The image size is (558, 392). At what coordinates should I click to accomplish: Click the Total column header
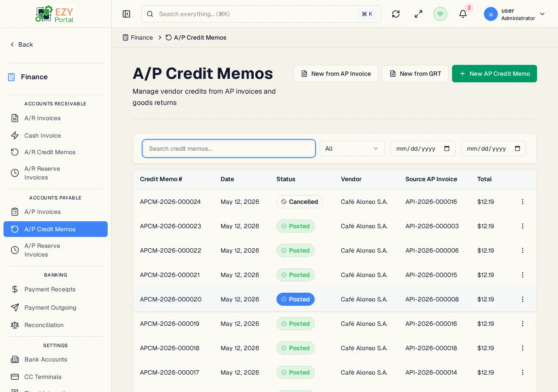click(x=484, y=179)
